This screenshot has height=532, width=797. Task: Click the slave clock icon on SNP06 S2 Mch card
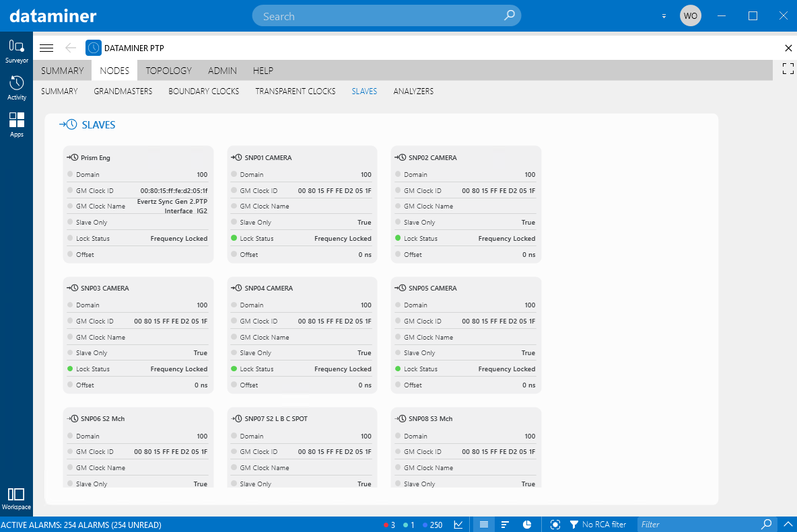click(x=72, y=418)
